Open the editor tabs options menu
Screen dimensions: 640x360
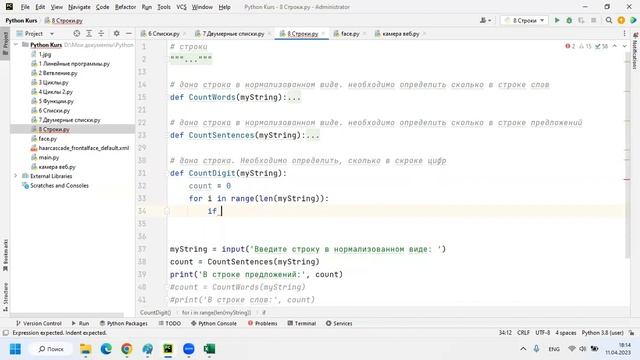pyautogui.click(x=624, y=33)
